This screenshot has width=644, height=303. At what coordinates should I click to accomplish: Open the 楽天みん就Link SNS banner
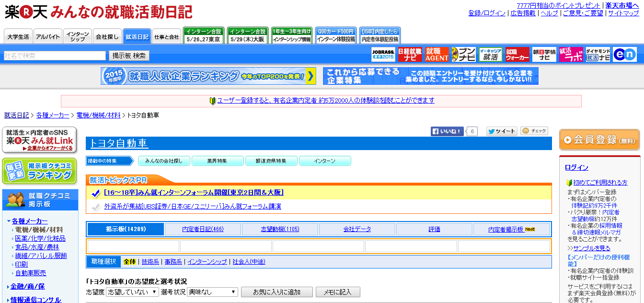[39, 140]
